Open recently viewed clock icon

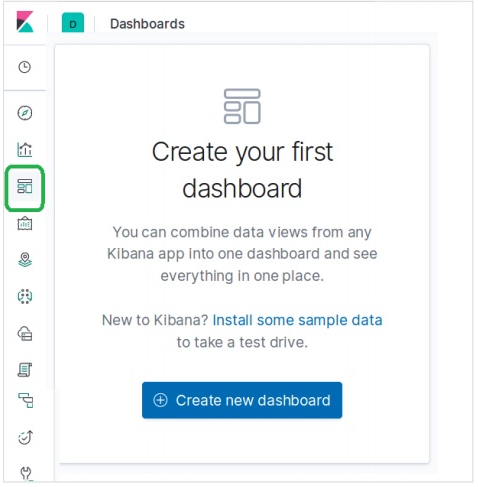25,67
